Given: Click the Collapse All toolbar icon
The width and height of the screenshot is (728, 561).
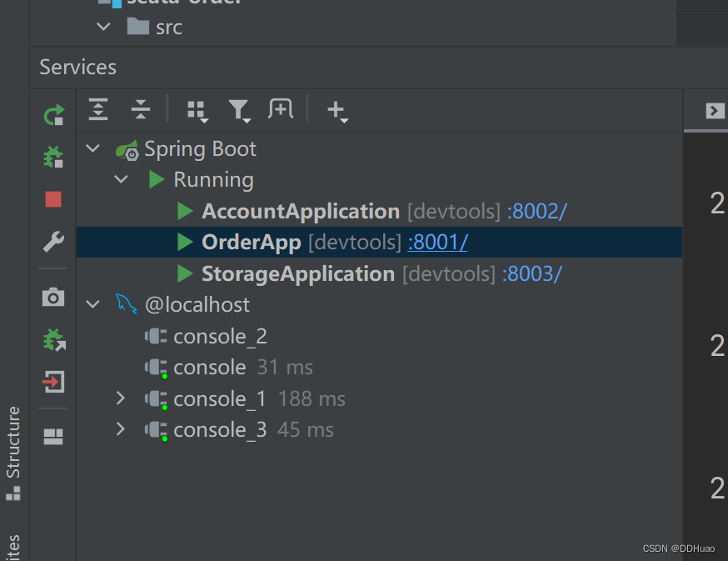Looking at the screenshot, I should [140, 110].
